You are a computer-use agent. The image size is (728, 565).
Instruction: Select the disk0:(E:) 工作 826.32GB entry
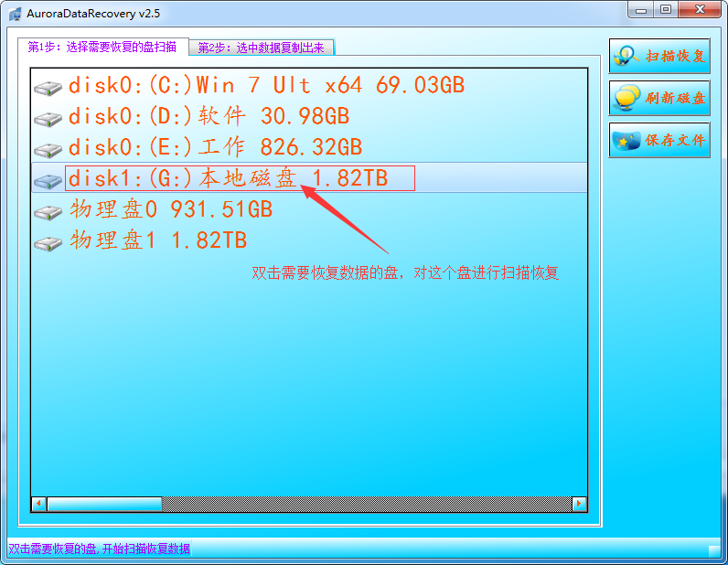(x=215, y=147)
